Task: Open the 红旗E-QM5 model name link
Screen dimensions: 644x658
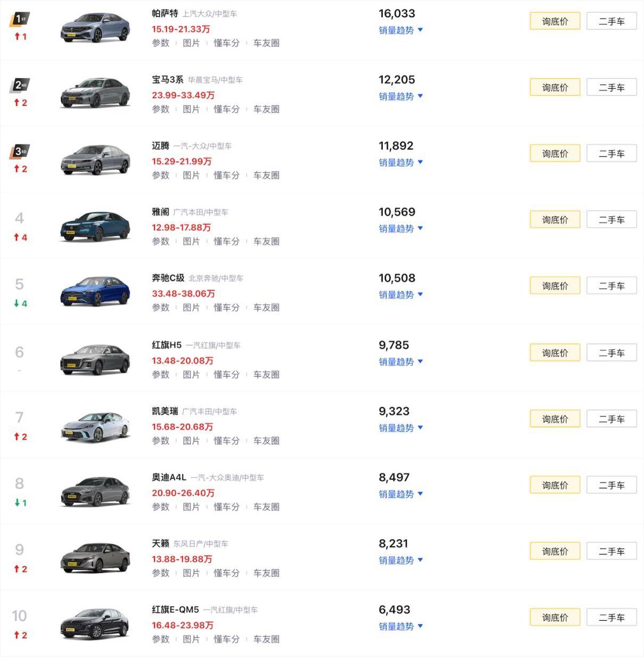Action: point(175,610)
